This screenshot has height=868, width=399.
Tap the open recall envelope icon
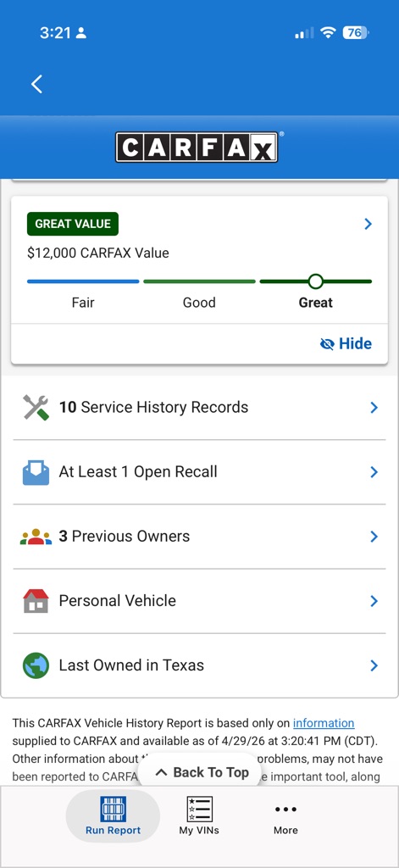point(36,472)
